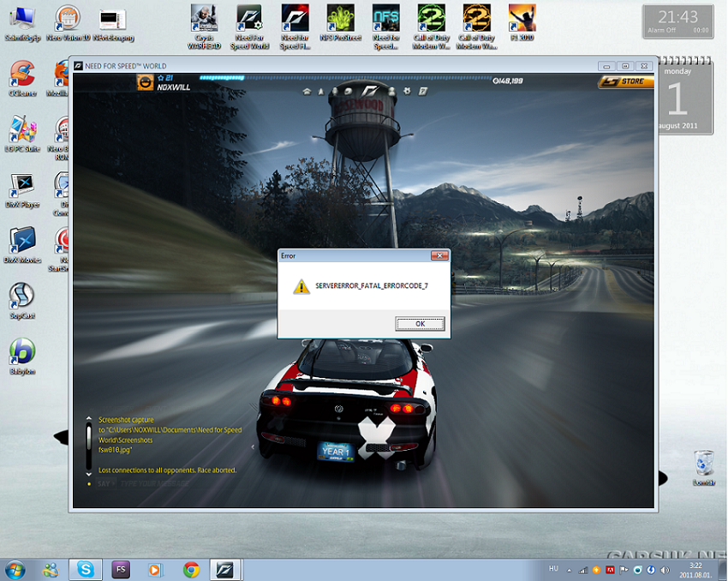The width and height of the screenshot is (728, 581).
Task: Click the map arrow icon in game menu
Action: tap(321, 92)
